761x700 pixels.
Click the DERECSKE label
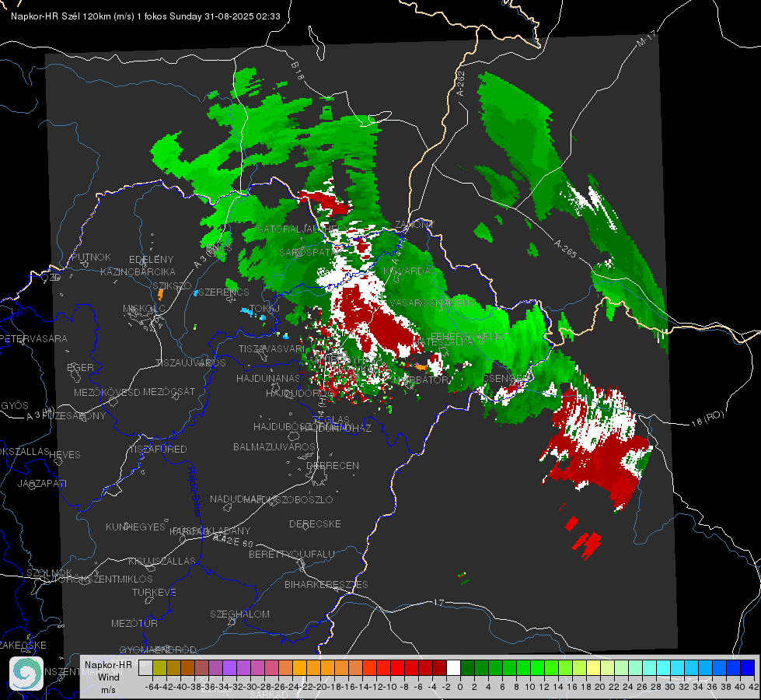pyautogui.click(x=315, y=523)
